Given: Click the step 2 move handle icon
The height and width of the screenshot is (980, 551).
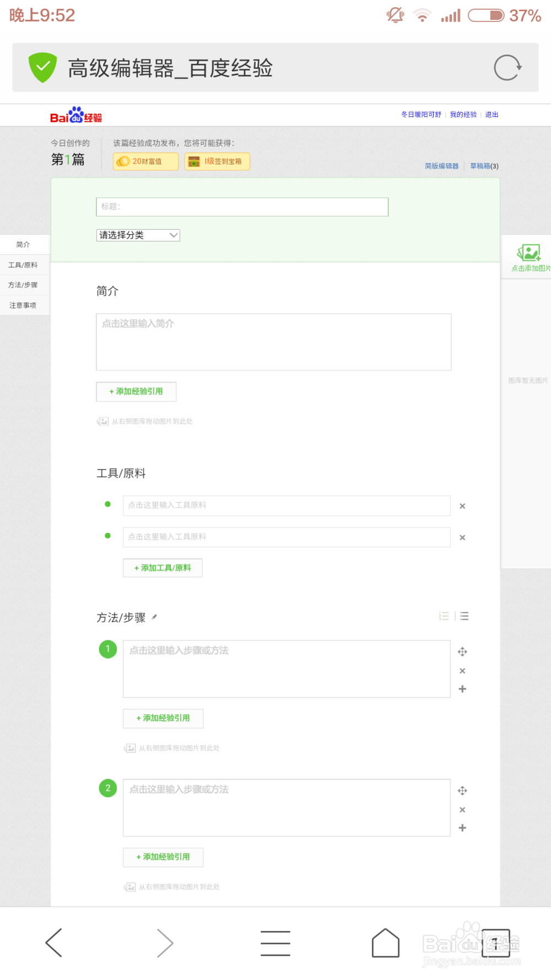Looking at the screenshot, I should click(x=462, y=791).
